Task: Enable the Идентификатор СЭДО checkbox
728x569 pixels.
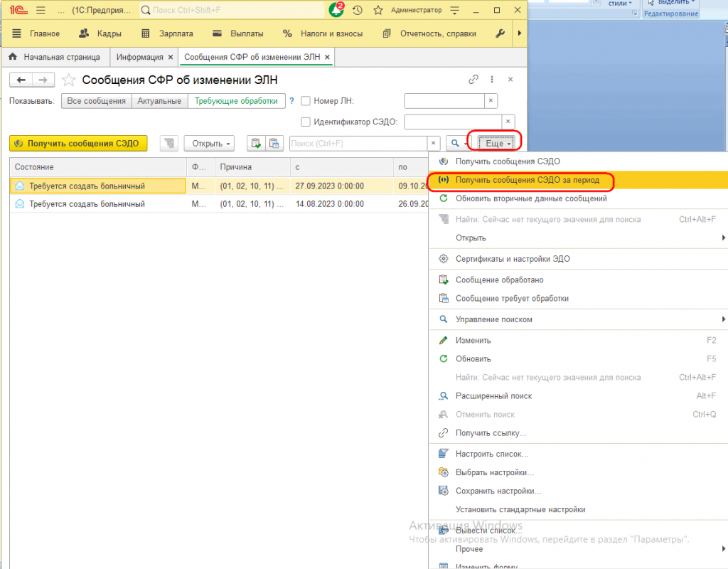Action: [306, 122]
